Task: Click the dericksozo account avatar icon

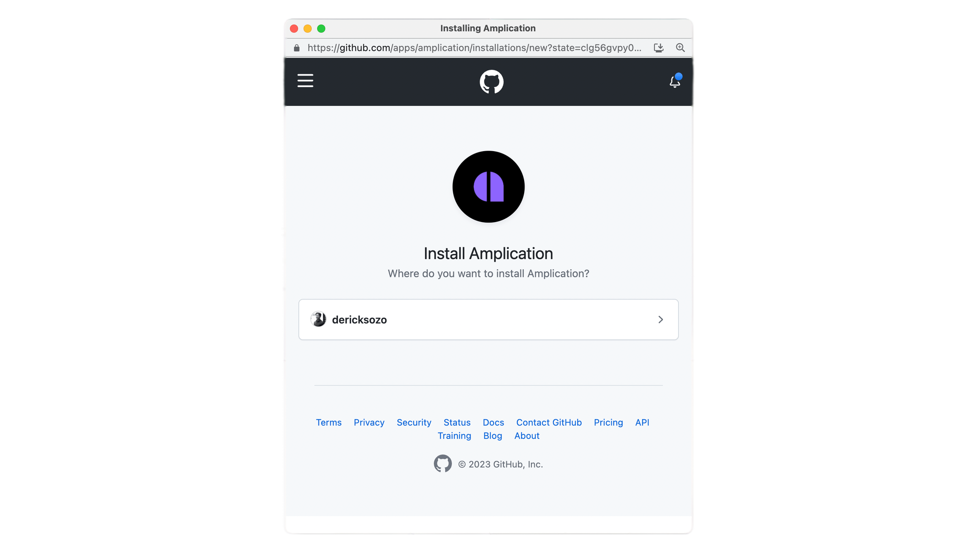Action: pyautogui.click(x=318, y=319)
